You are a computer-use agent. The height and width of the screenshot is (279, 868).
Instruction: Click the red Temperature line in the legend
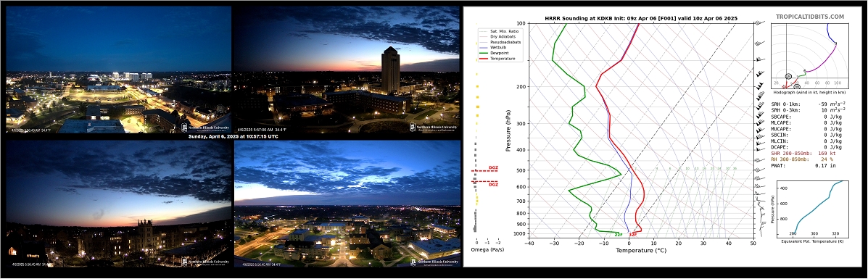(x=496, y=59)
